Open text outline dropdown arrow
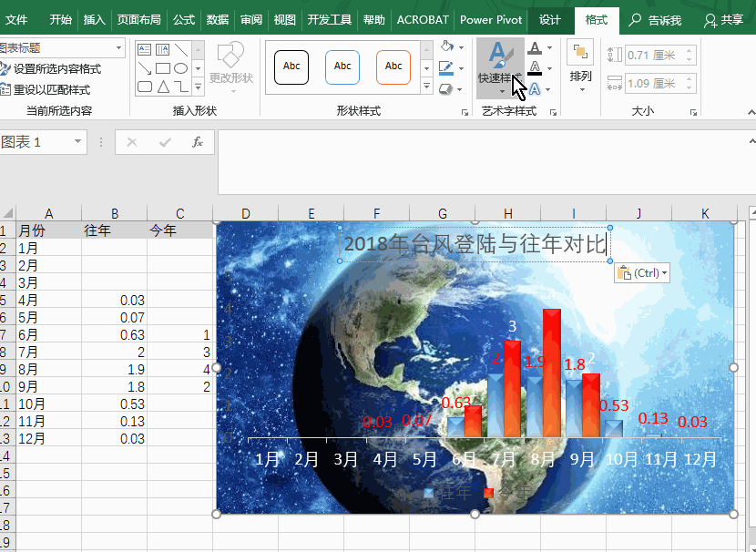The height and width of the screenshot is (552, 756). tap(549, 69)
